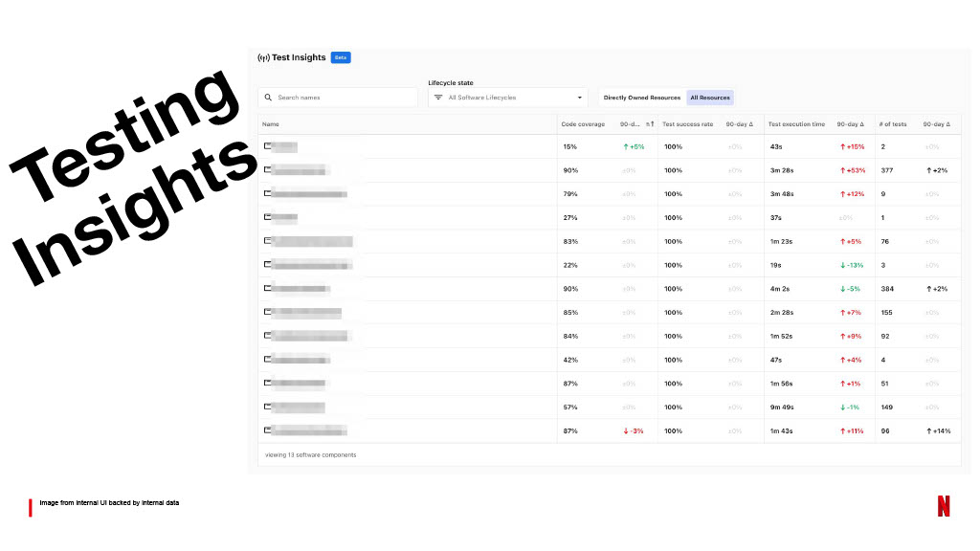The width and height of the screenshot is (980, 551).
Task: Sort by the Code coverage column header
Action: [583, 124]
